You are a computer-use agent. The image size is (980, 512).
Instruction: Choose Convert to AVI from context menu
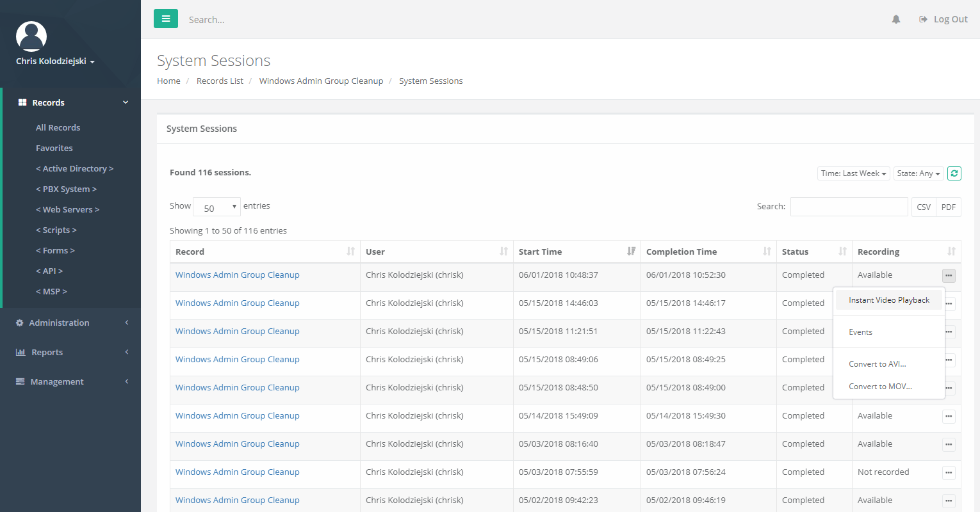[x=877, y=364]
